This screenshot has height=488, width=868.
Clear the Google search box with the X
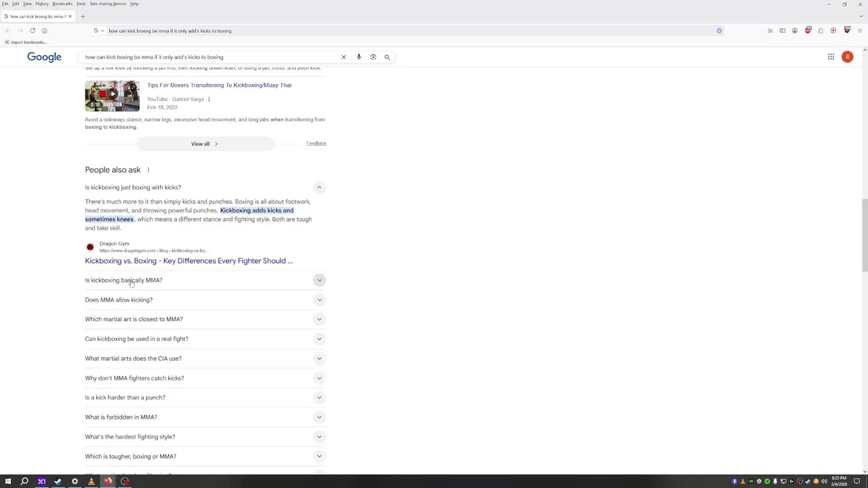pos(343,57)
